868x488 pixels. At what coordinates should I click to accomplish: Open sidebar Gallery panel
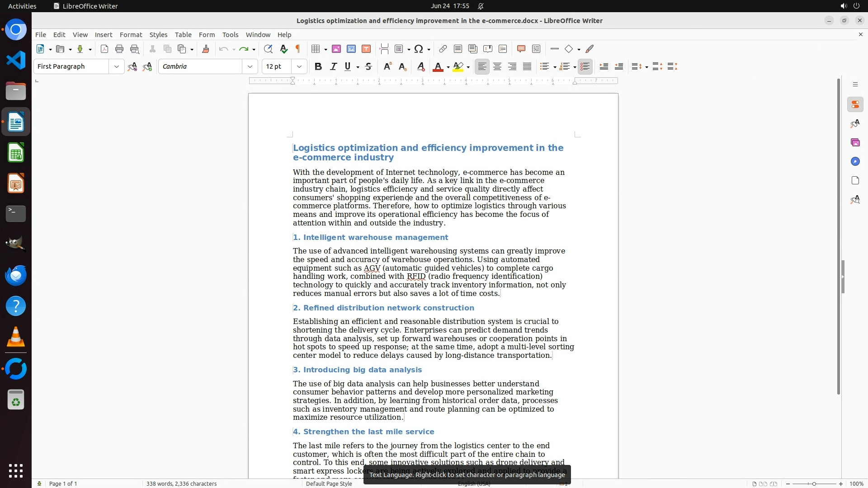(x=855, y=143)
